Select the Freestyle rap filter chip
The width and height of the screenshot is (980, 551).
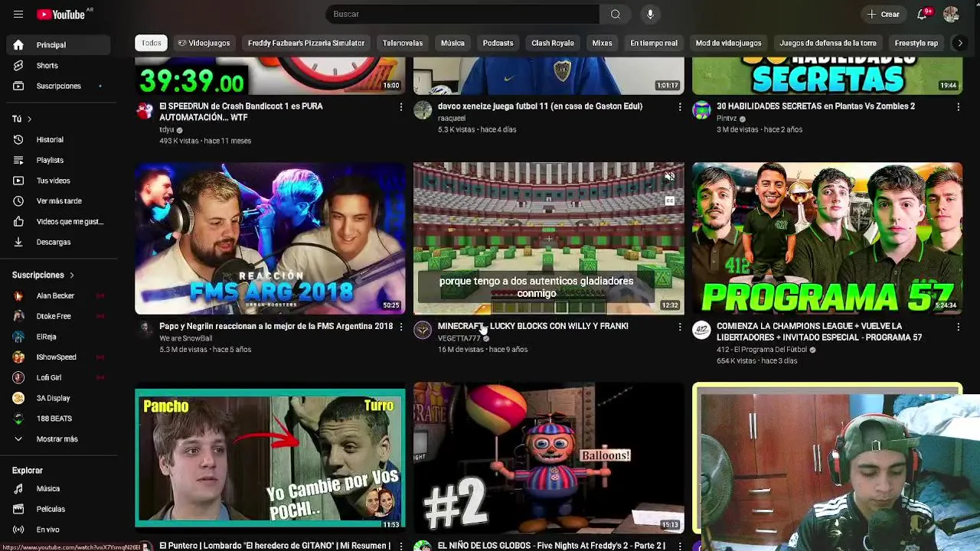tap(916, 44)
